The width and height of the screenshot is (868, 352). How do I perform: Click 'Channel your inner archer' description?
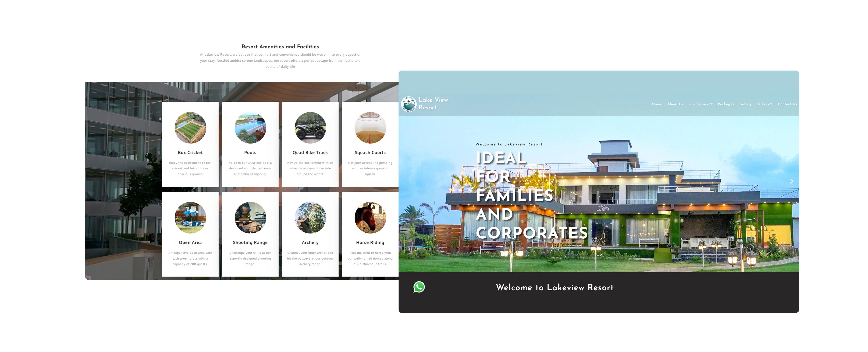310,258
